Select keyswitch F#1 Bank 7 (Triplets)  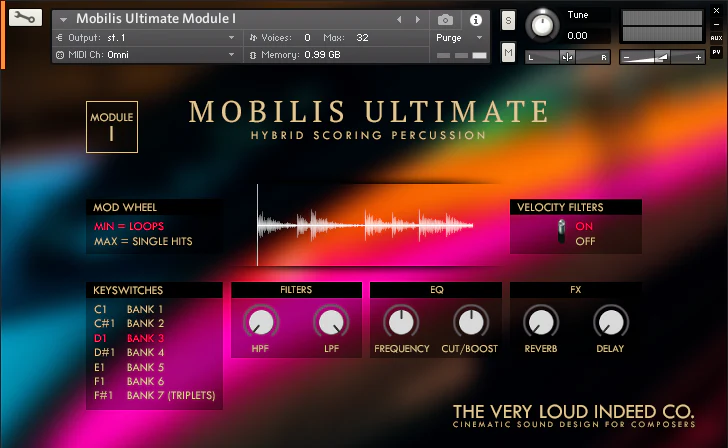click(155, 396)
